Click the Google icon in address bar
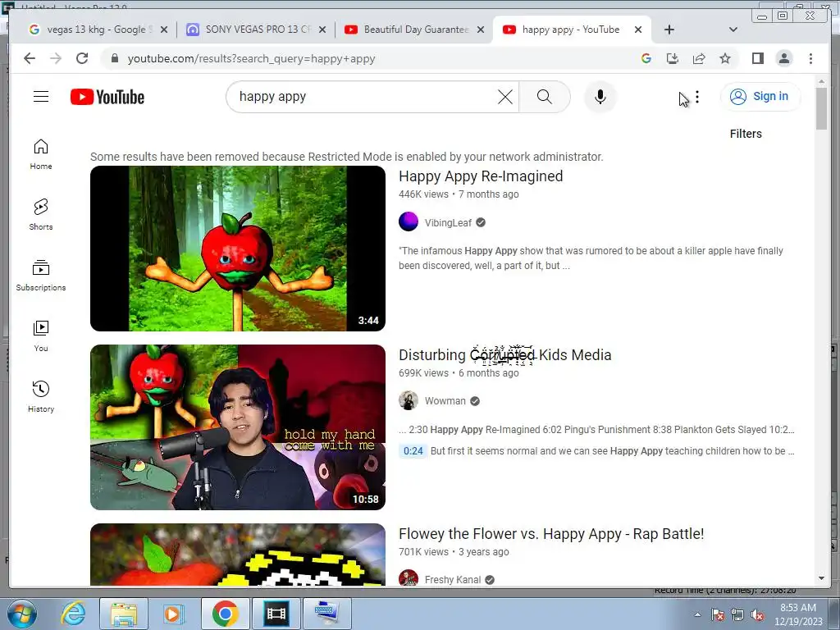 [x=646, y=58]
